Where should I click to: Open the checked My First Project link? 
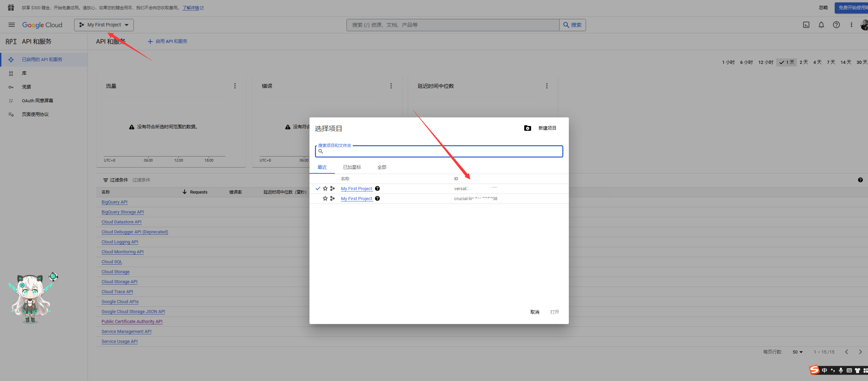357,189
